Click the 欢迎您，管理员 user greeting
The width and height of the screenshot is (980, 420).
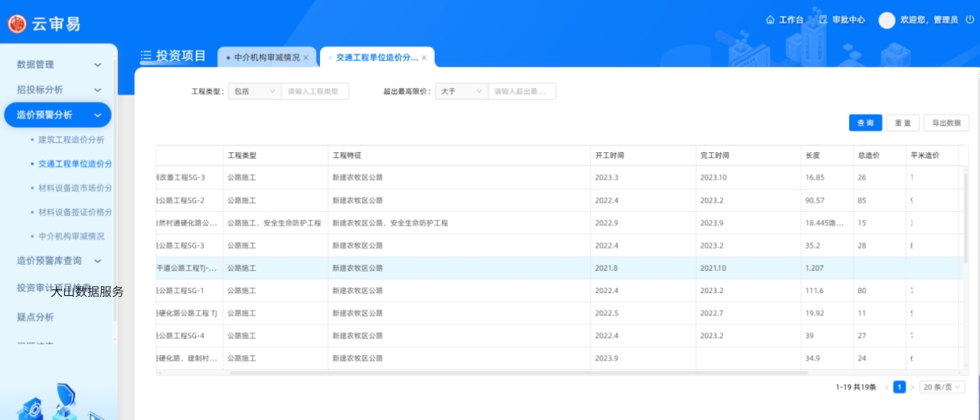coord(929,20)
